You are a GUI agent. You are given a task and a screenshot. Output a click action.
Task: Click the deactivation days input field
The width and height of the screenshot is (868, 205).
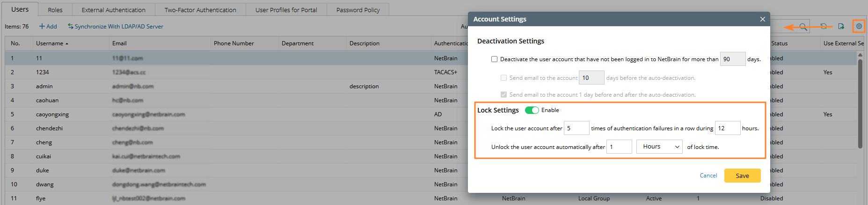[x=732, y=59]
